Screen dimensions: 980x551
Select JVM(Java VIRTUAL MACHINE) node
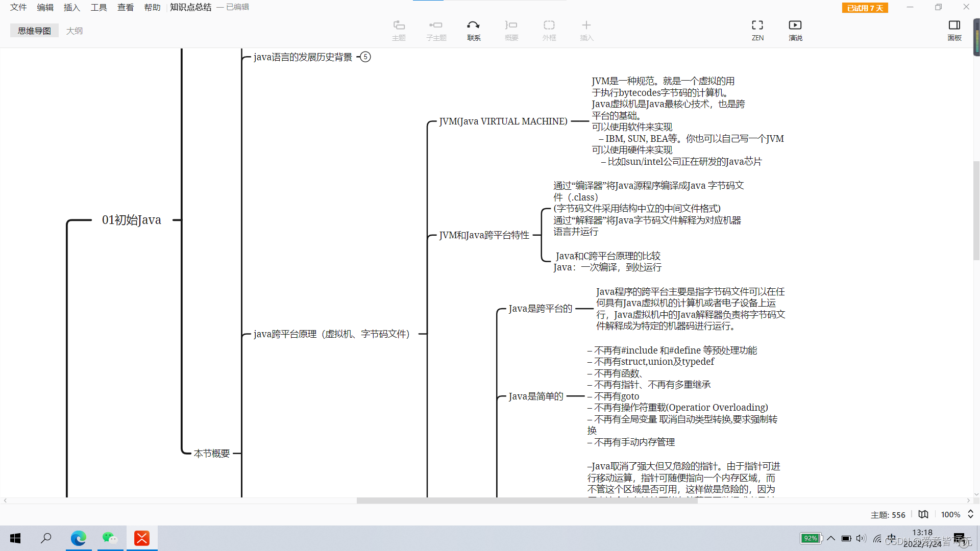coord(503,121)
